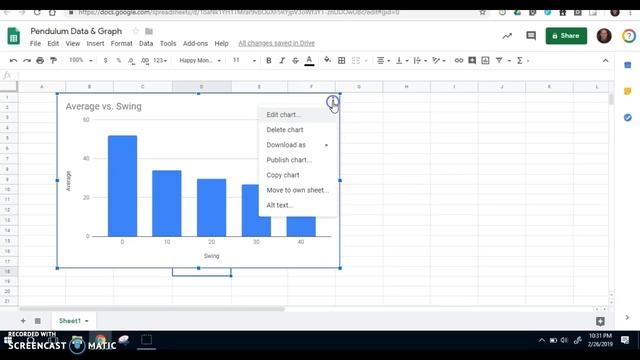The width and height of the screenshot is (640, 360).
Task: Open the File menu
Action: point(36,43)
